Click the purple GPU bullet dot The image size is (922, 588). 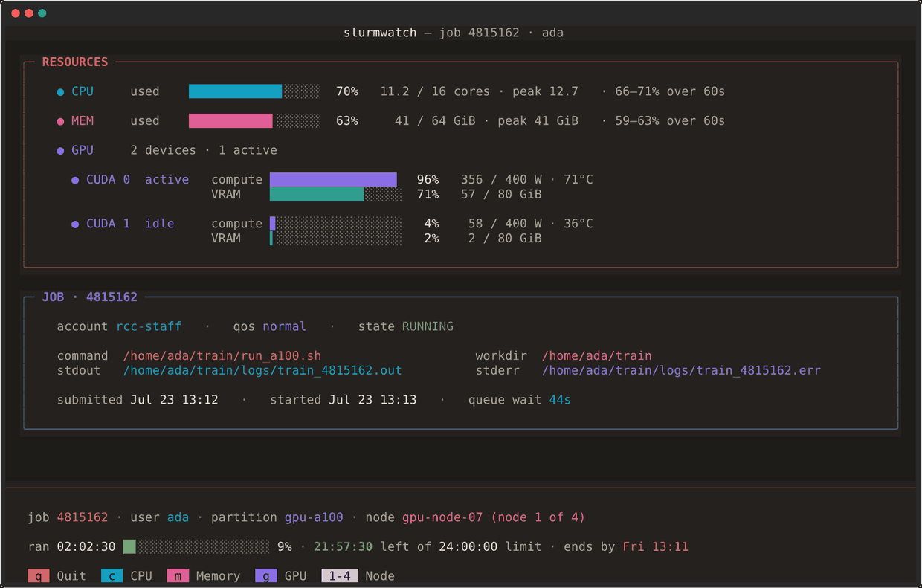coord(60,151)
